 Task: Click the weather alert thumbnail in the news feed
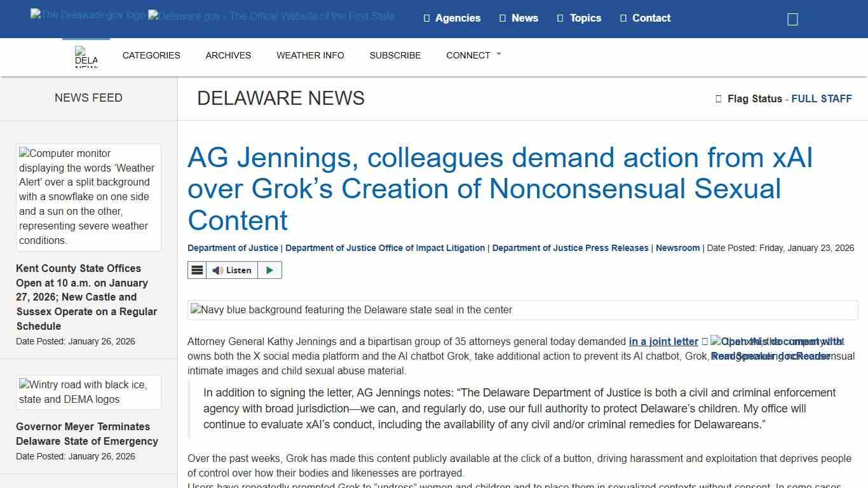tap(88, 197)
